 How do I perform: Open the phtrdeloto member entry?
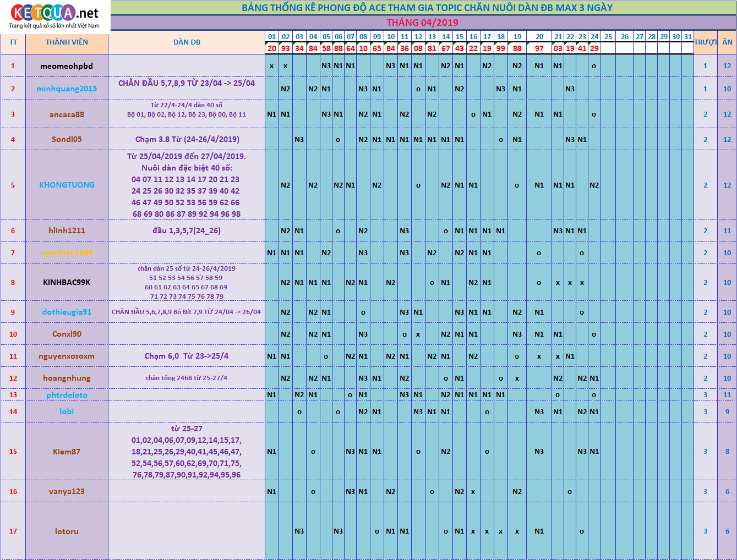point(67,395)
